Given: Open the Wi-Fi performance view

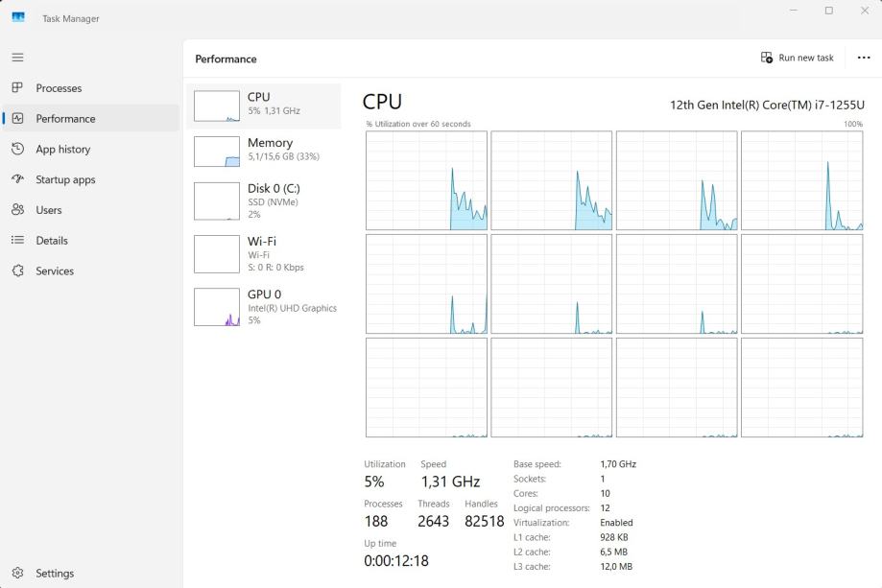Looking at the screenshot, I should click(x=264, y=254).
